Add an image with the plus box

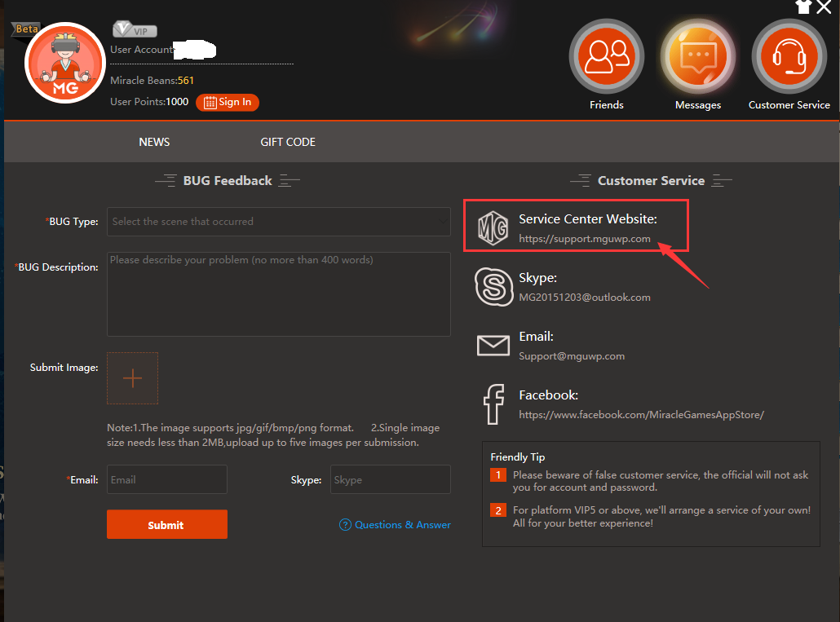[x=132, y=378]
